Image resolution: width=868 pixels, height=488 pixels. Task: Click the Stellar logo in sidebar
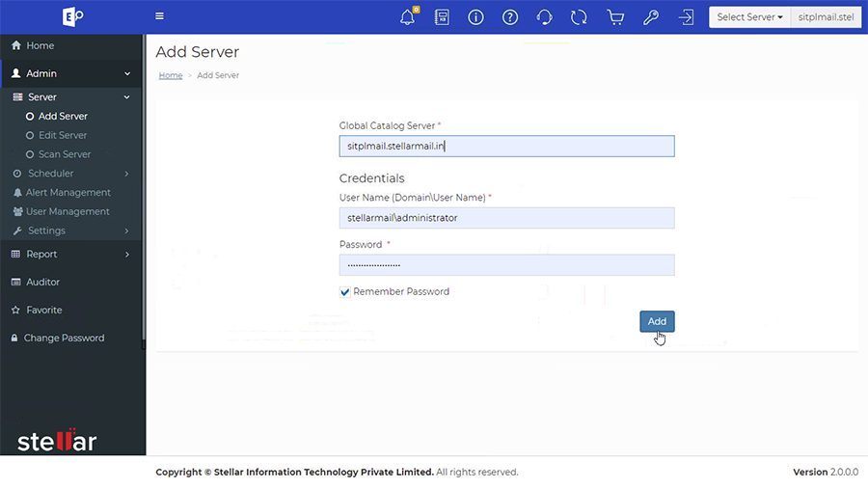[x=57, y=441]
